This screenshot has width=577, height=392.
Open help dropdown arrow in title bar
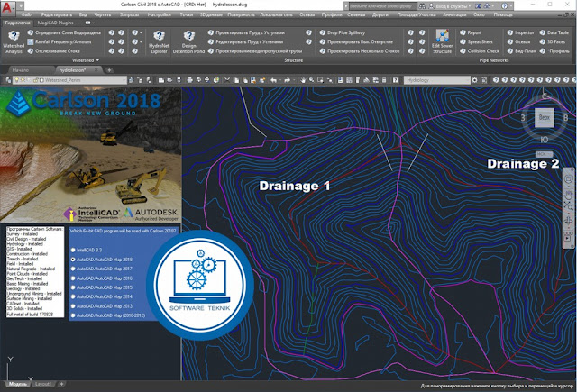[511, 6]
